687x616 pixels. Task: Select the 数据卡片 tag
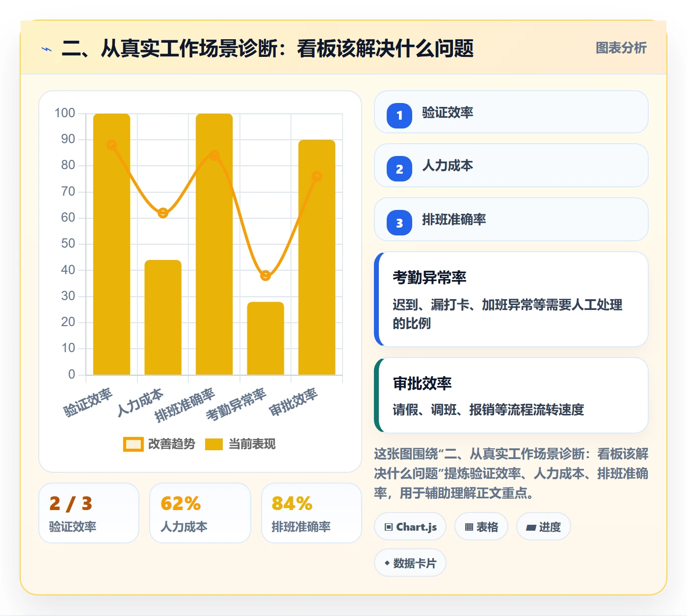pos(410,563)
